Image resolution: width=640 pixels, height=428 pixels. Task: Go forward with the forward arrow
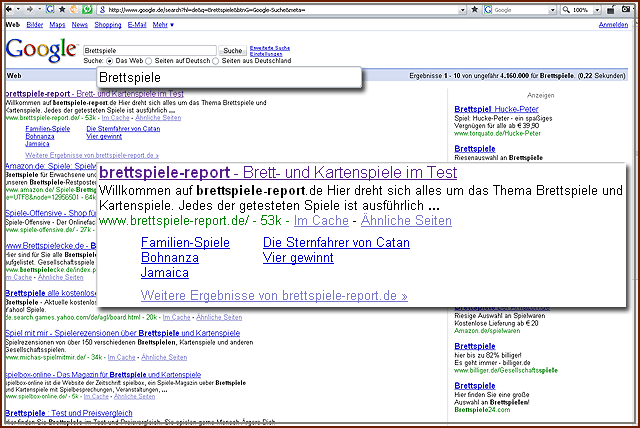[x=29, y=9]
